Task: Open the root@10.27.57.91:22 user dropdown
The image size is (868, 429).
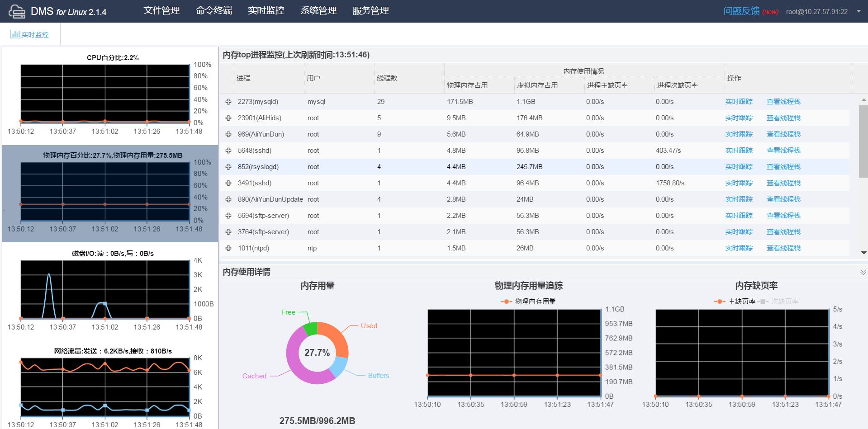Action: (x=823, y=12)
